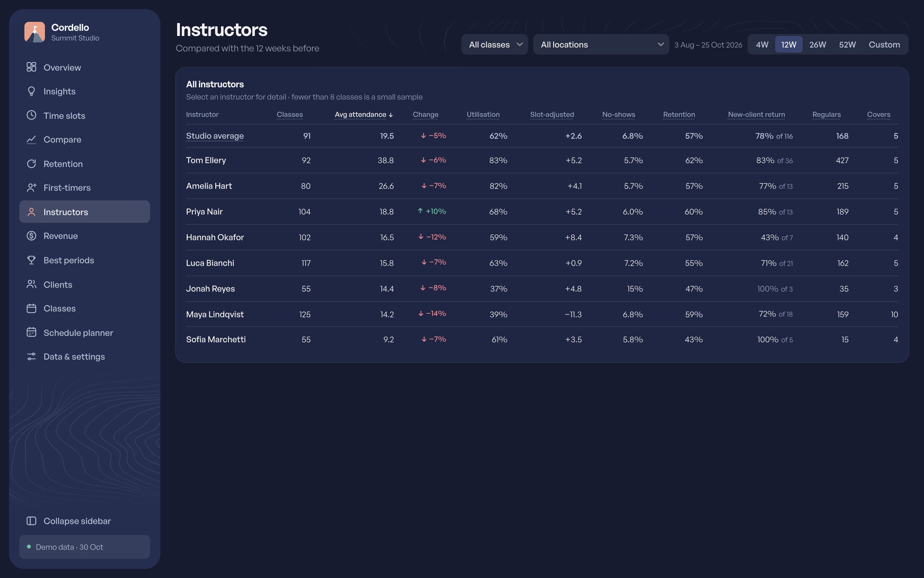This screenshot has height=578, width=924.
Task: Click the Avg attendance sort arrow
Action: [390, 115]
